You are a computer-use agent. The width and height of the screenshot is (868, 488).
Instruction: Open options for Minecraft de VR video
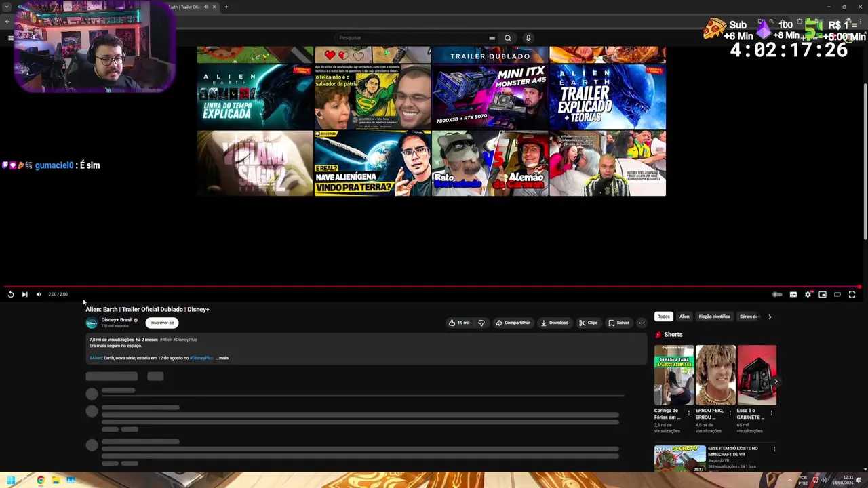click(x=774, y=449)
